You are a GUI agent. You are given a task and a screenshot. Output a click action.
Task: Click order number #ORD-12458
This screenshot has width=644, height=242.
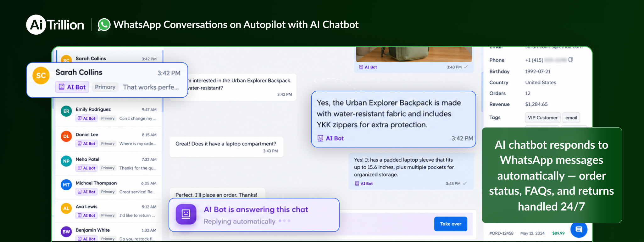(x=501, y=233)
